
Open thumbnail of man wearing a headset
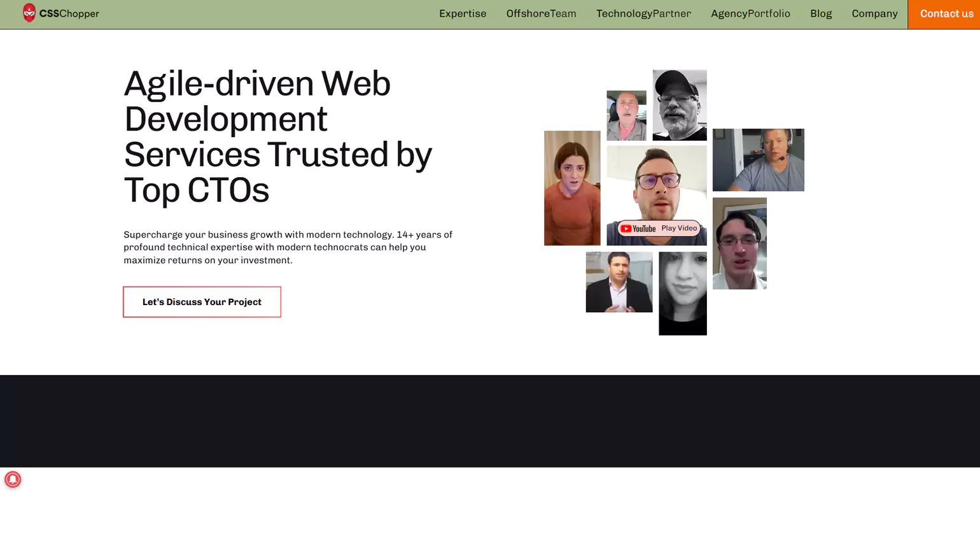(x=757, y=160)
